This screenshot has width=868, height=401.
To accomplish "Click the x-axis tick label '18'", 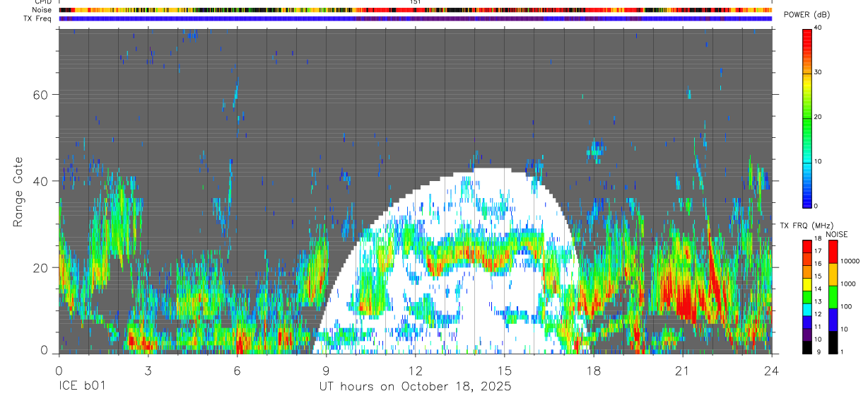I will click(594, 370).
